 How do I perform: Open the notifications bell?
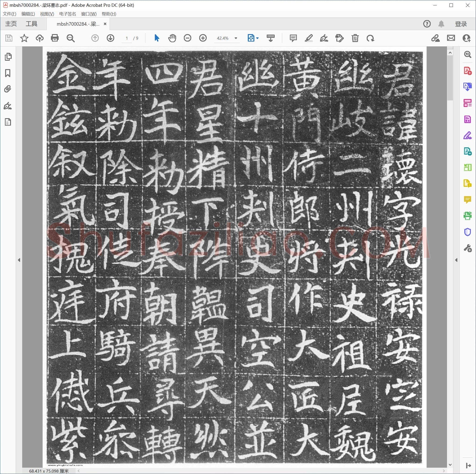(x=441, y=24)
